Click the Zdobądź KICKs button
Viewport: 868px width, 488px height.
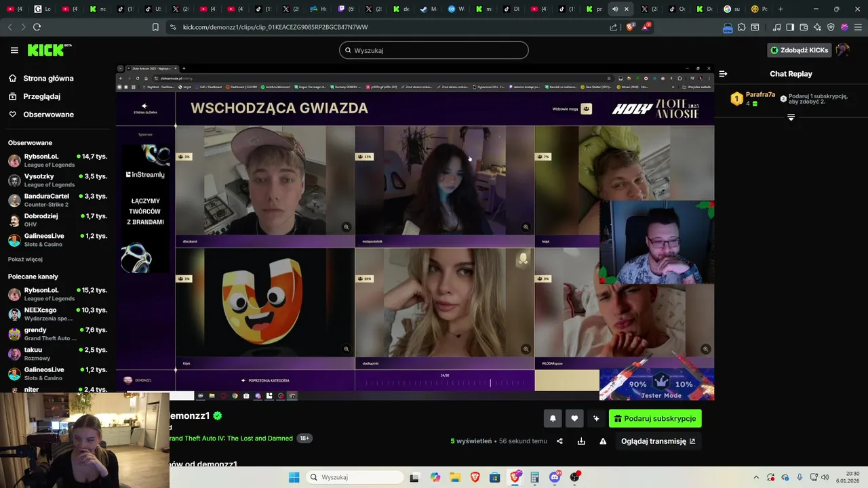[800, 50]
